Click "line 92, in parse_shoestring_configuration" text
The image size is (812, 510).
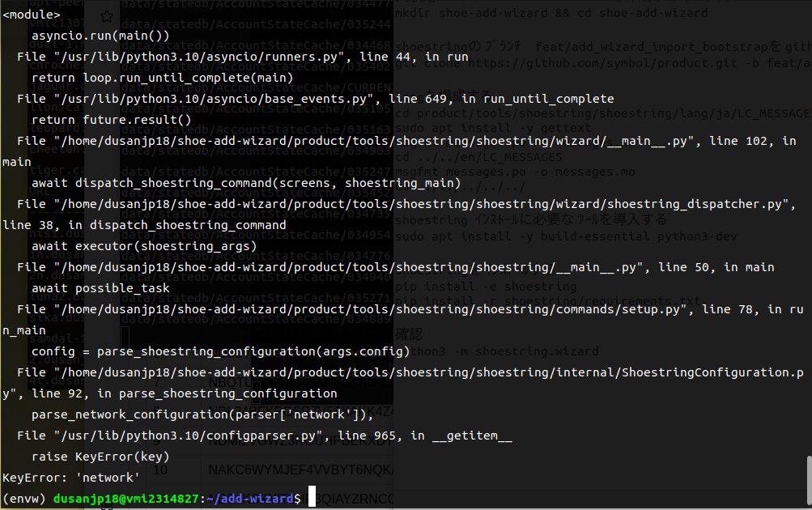coord(185,393)
